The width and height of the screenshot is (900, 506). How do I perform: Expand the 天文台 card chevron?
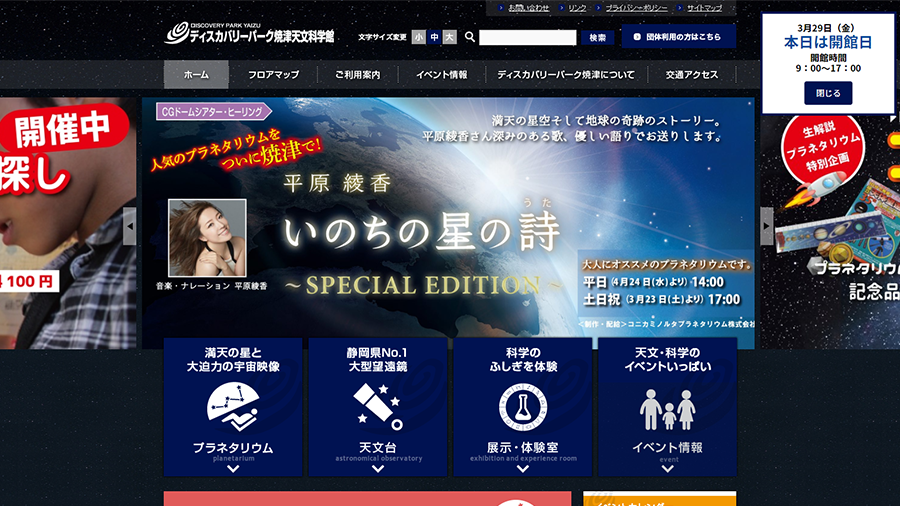point(378,469)
